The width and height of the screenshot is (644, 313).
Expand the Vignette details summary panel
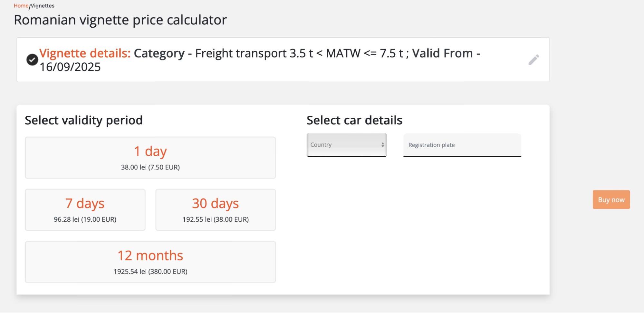click(x=283, y=60)
